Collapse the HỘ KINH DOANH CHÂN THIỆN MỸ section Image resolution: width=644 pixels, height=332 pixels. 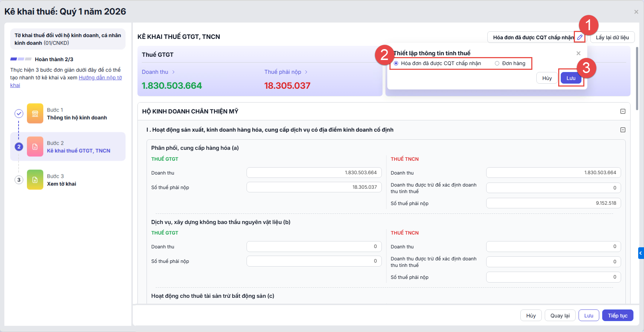623,111
